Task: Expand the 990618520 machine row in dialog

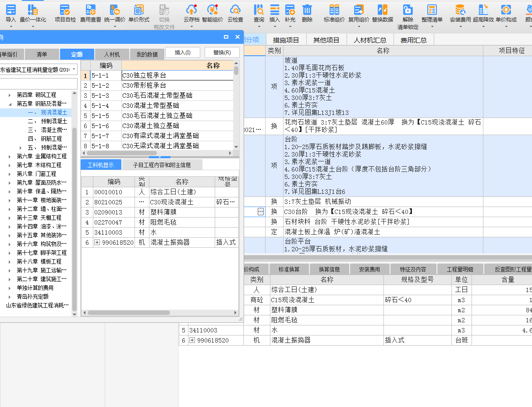Action: pyautogui.click(x=97, y=243)
